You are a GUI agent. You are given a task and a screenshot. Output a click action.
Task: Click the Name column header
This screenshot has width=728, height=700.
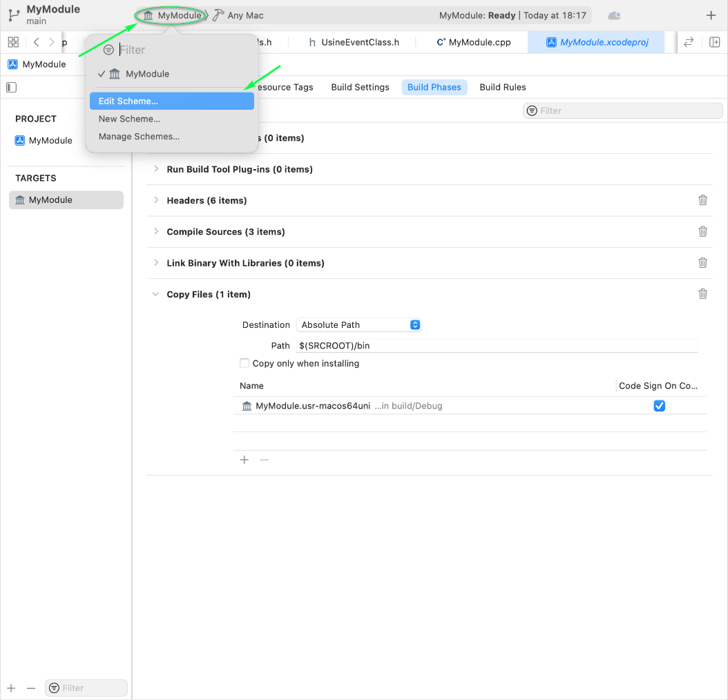pos(251,386)
